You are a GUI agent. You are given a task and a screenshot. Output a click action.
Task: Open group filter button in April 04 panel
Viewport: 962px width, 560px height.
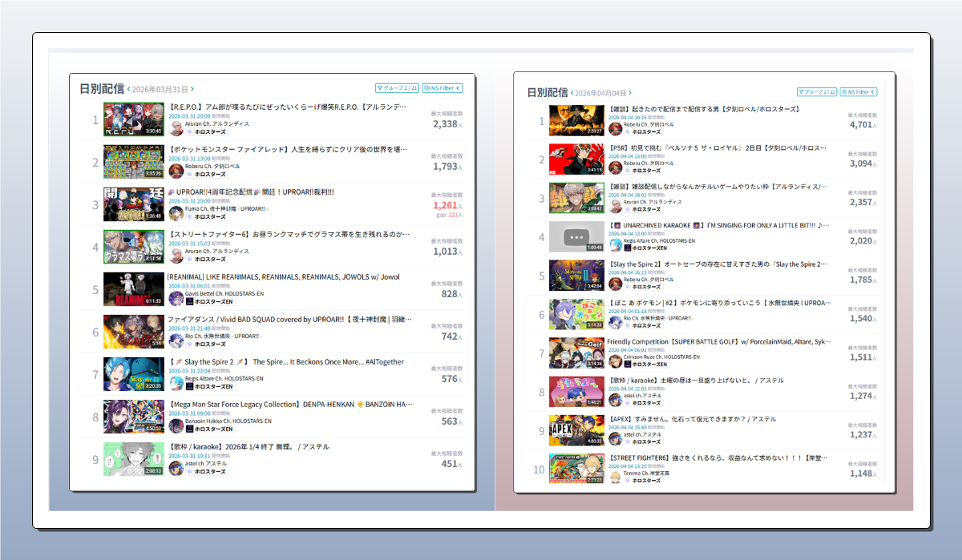coord(817,92)
